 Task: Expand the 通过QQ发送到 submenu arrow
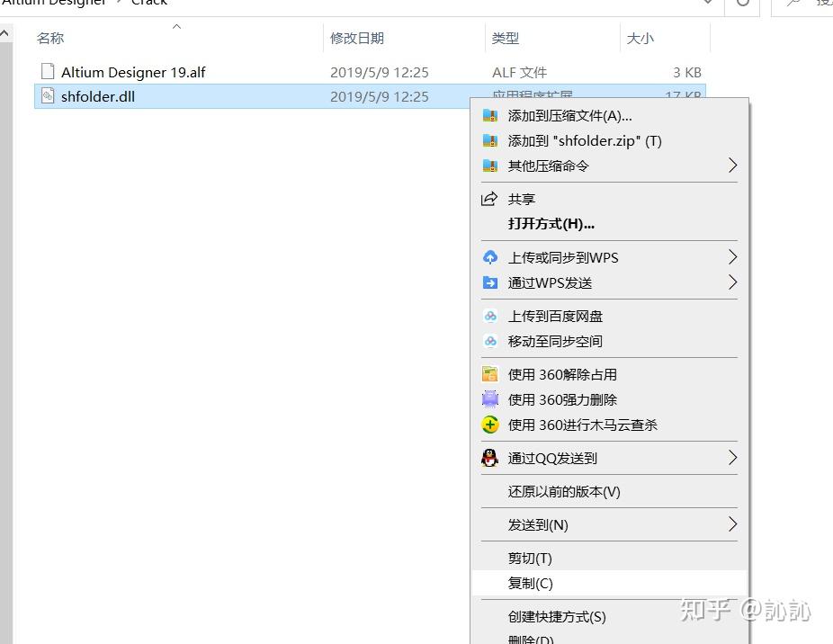pos(732,458)
